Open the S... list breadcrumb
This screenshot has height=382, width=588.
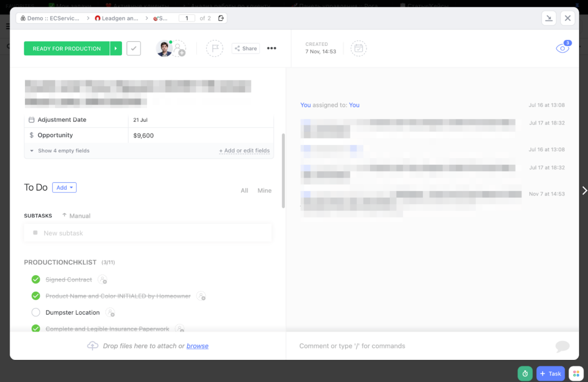tap(160, 18)
